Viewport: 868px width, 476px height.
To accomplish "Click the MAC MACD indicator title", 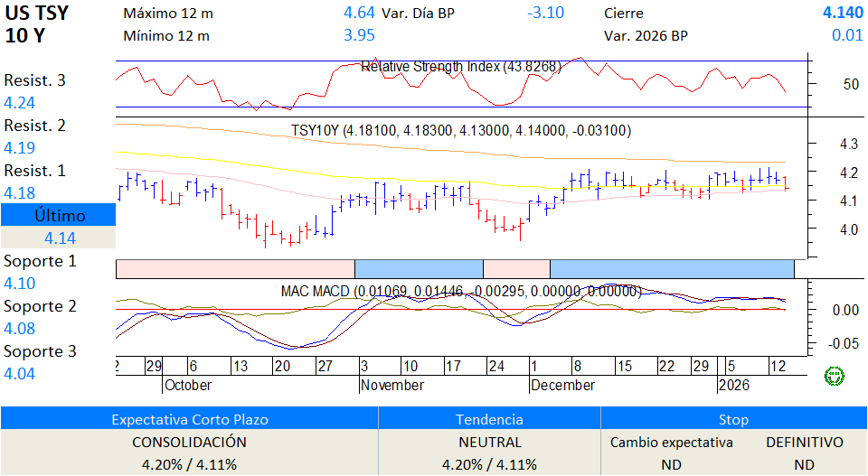I will [461, 291].
